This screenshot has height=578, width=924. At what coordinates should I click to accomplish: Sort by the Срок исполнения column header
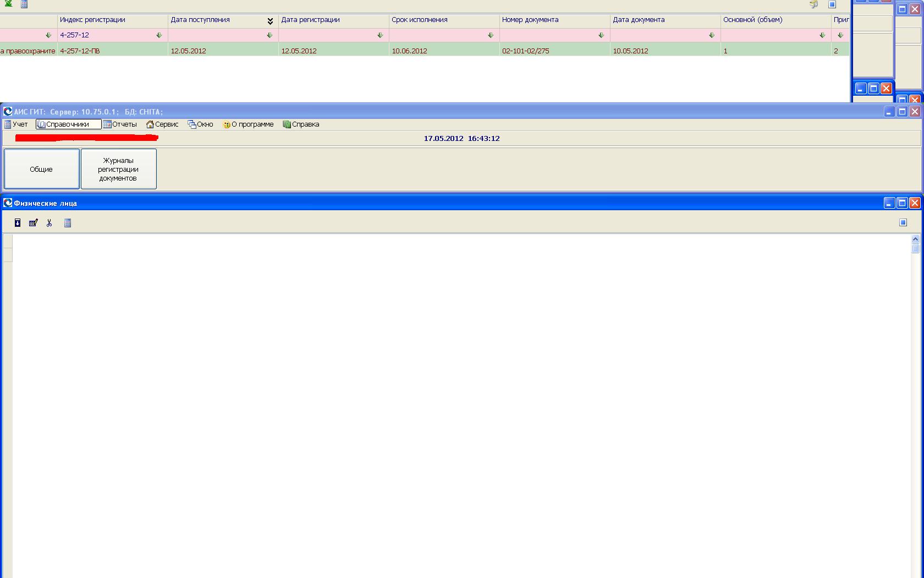(x=444, y=20)
